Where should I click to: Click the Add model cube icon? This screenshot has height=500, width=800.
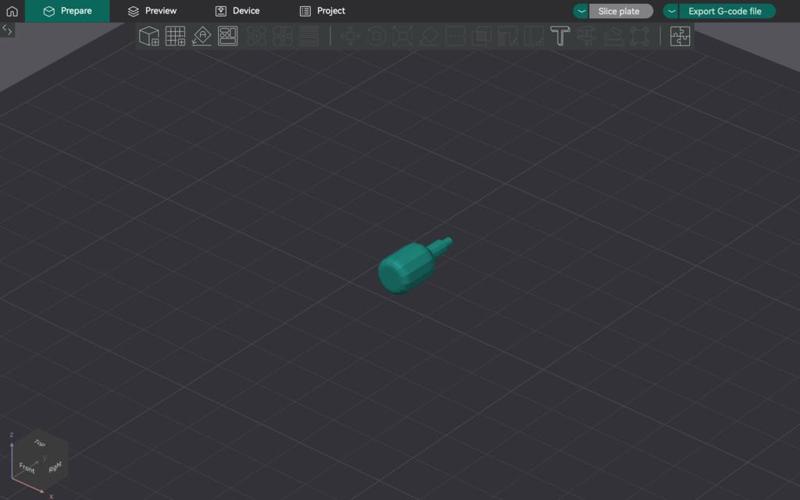pos(149,36)
